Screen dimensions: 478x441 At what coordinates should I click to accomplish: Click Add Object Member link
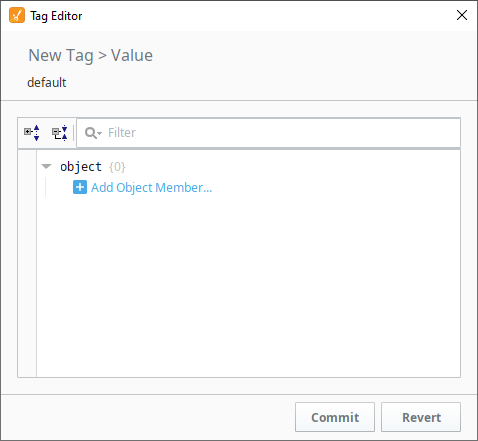pyautogui.click(x=152, y=188)
